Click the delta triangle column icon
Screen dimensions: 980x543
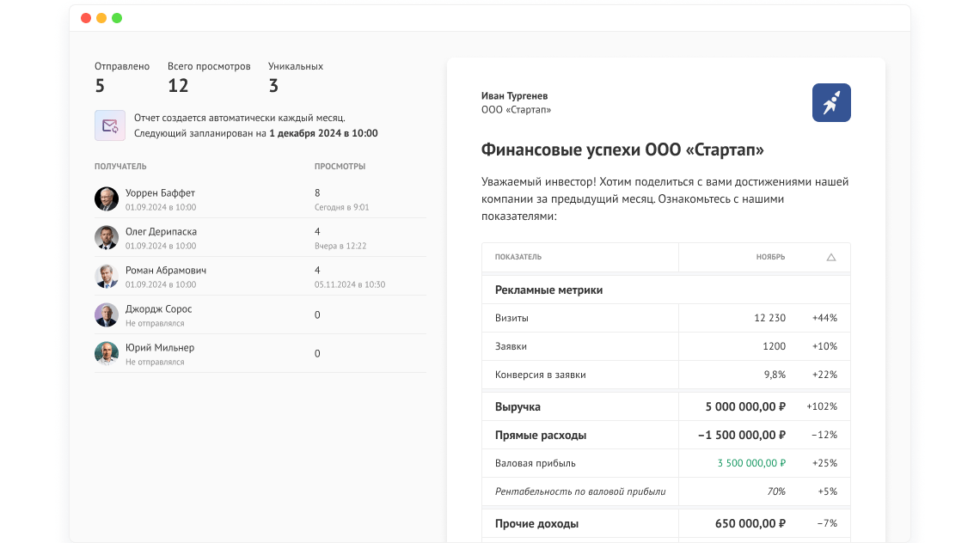tap(831, 258)
